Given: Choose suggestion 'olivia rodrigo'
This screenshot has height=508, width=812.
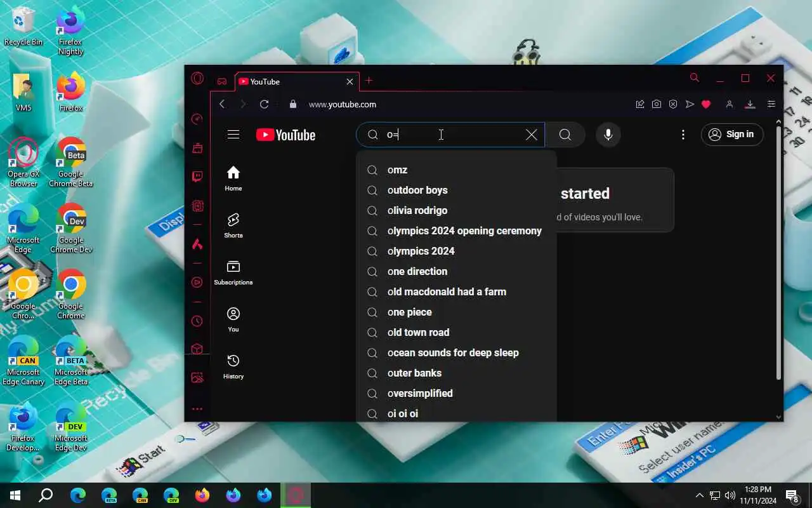Looking at the screenshot, I should (457, 211).
